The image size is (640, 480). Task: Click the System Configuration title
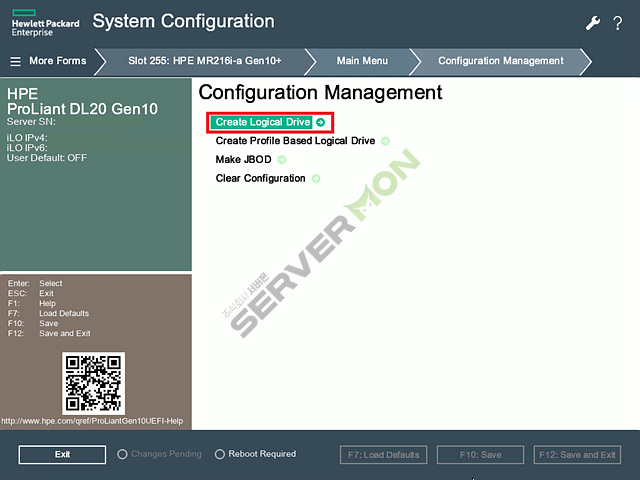pos(184,22)
